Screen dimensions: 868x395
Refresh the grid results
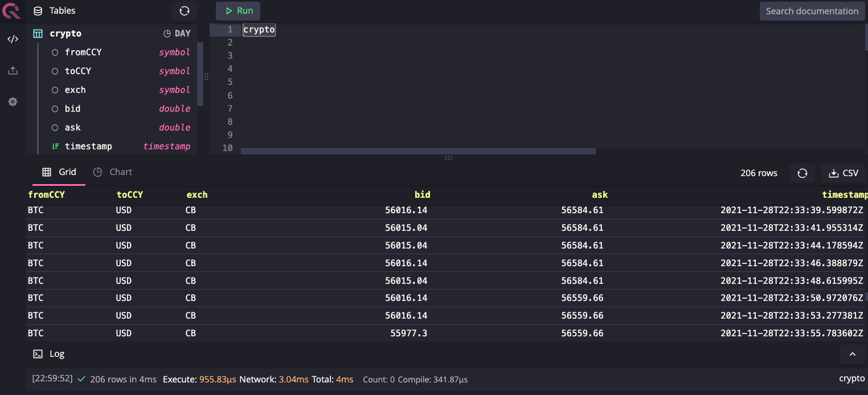tap(802, 173)
